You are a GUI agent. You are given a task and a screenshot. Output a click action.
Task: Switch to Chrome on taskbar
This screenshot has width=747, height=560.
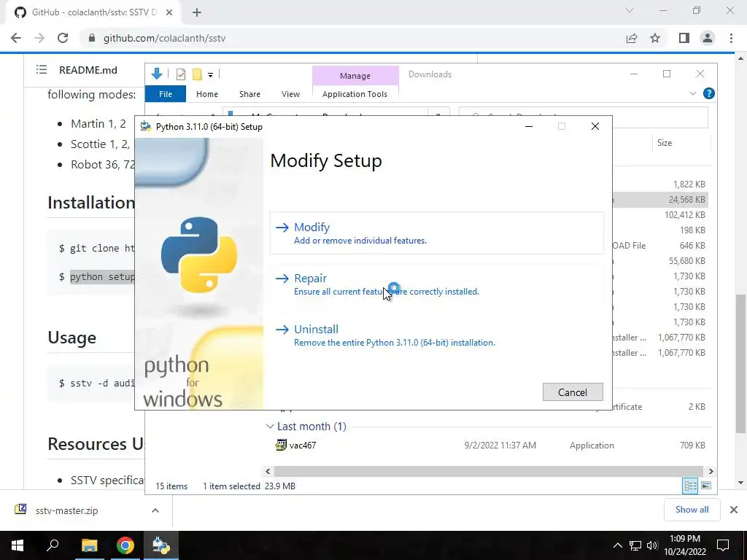point(125,545)
